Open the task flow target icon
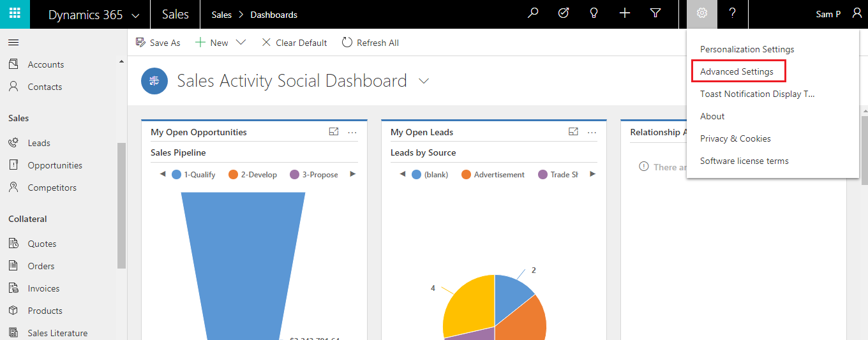Image resolution: width=868 pixels, height=340 pixels. [x=564, y=13]
